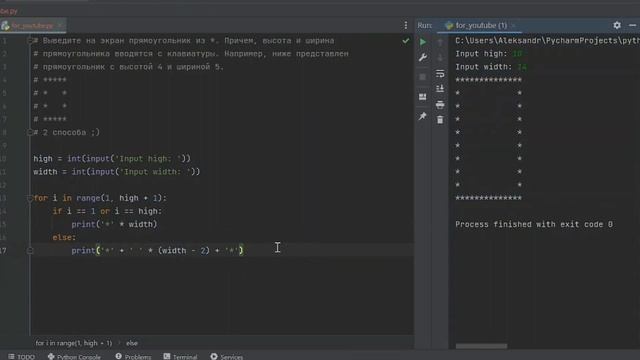Click 'Process finished with exit code 0' text

[x=534, y=224]
